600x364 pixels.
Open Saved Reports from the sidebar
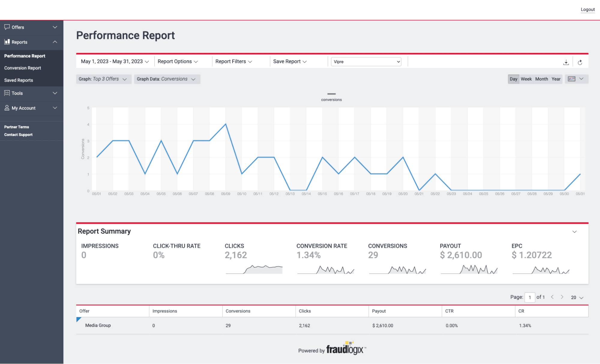18,80
